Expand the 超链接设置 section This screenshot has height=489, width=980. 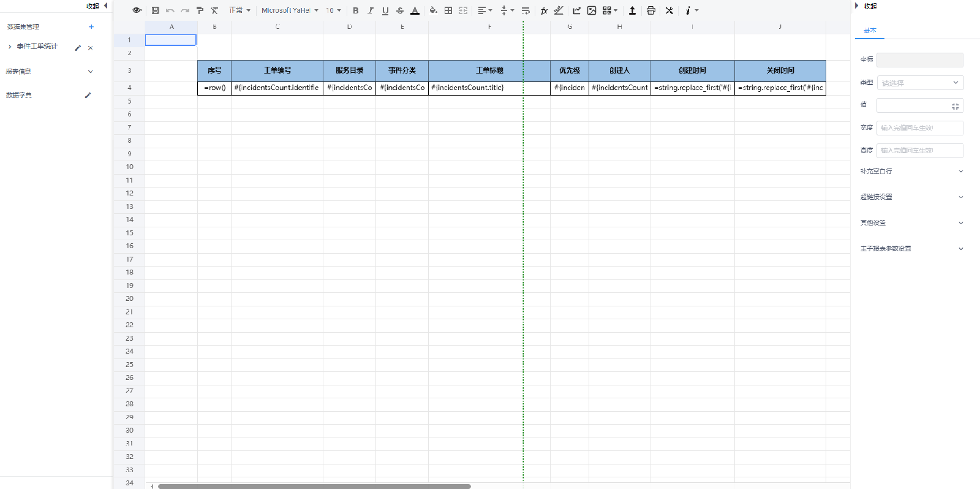coord(911,197)
